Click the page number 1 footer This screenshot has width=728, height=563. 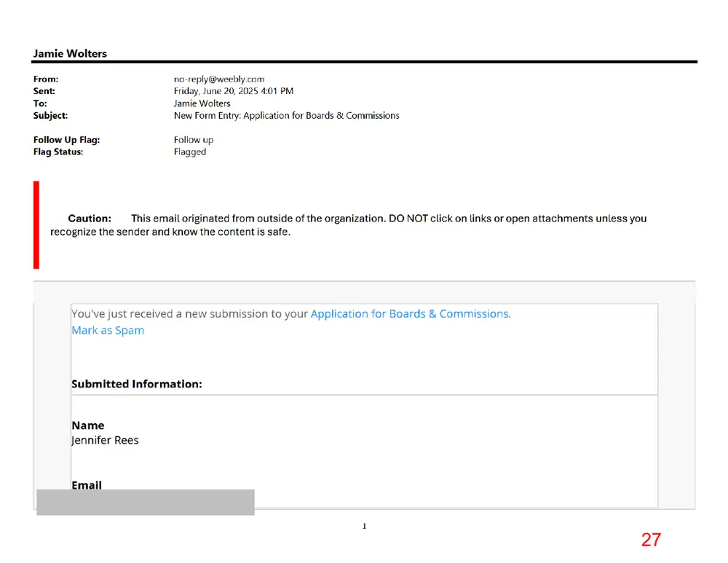[x=365, y=526]
